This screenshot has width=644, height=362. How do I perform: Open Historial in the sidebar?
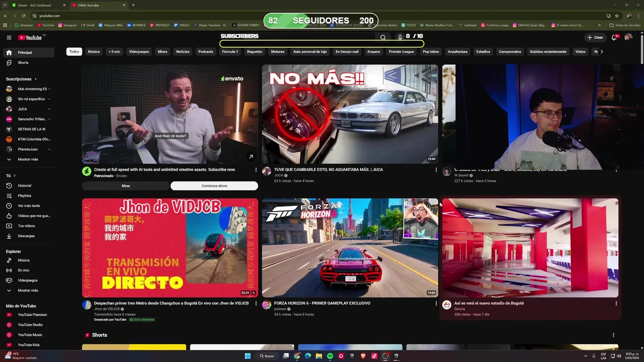pyautogui.click(x=24, y=186)
